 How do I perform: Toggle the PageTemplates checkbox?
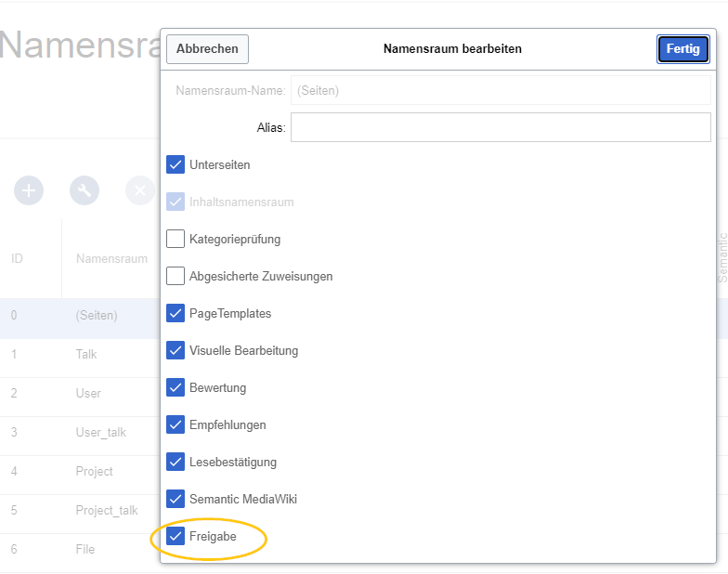175,313
